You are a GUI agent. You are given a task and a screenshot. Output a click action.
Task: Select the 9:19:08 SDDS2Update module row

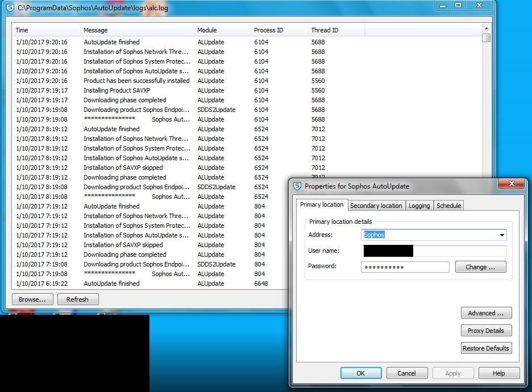coord(247,110)
